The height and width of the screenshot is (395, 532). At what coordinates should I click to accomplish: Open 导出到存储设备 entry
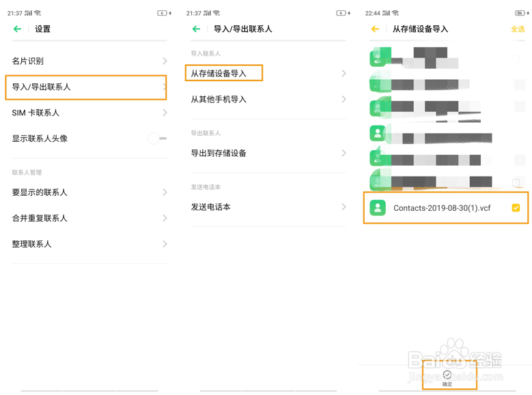(268, 153)
